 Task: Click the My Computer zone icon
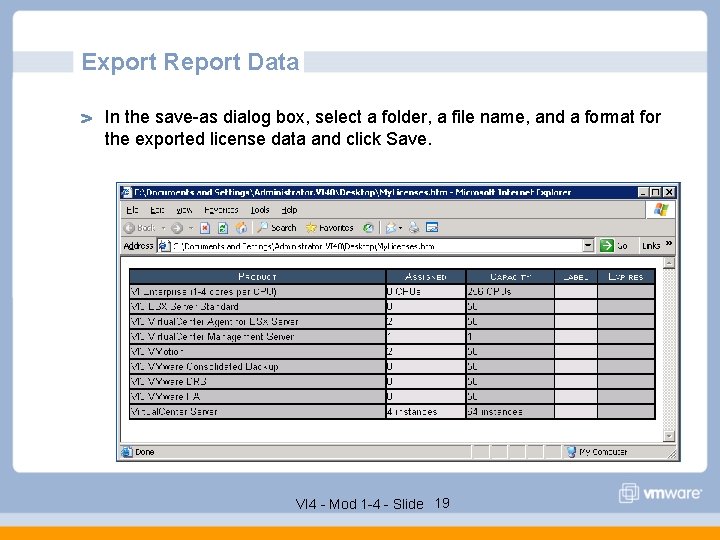[571, 452]
